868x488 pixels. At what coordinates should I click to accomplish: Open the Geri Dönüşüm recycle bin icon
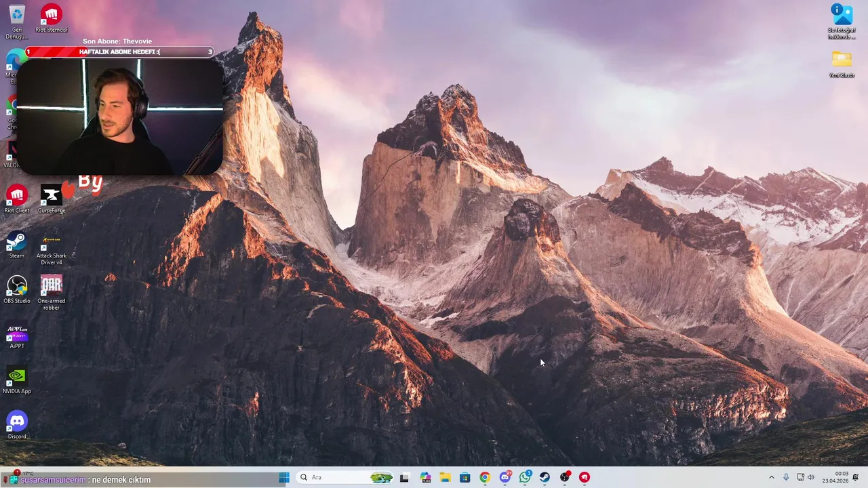(17, 22)
